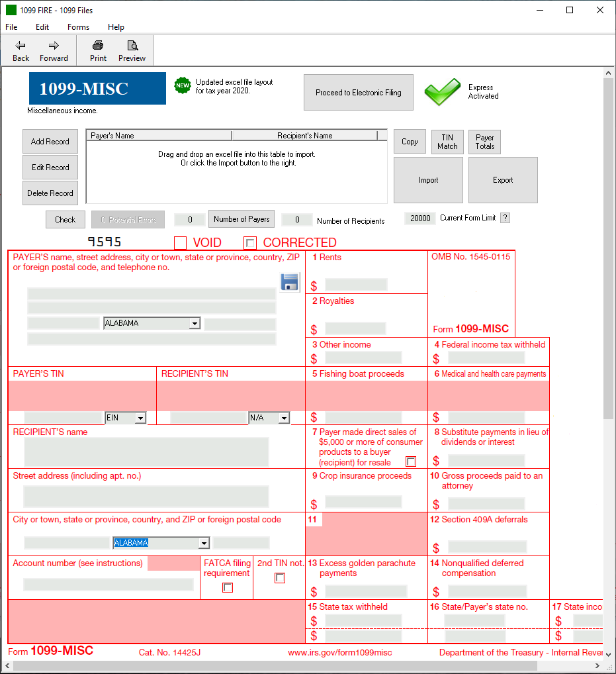This screenshot has height=674, width=616.
Task: Check the CORRECTED checkbox
Action: [250, 243]
